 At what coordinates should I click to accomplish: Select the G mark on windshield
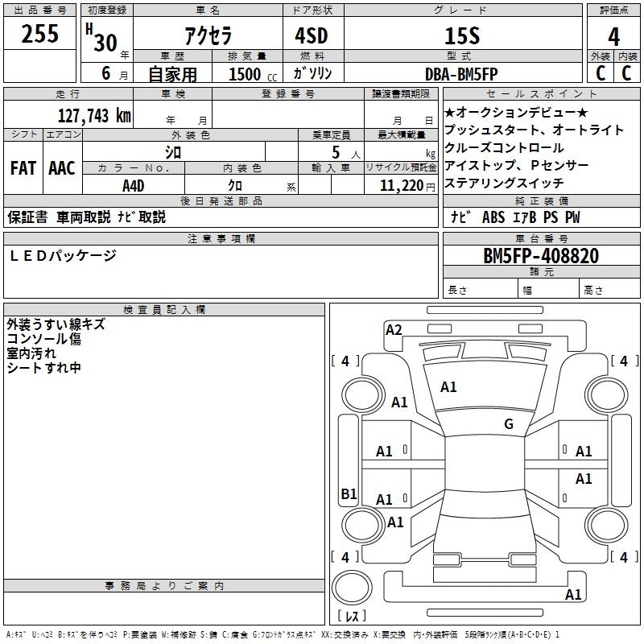[509, 424]
